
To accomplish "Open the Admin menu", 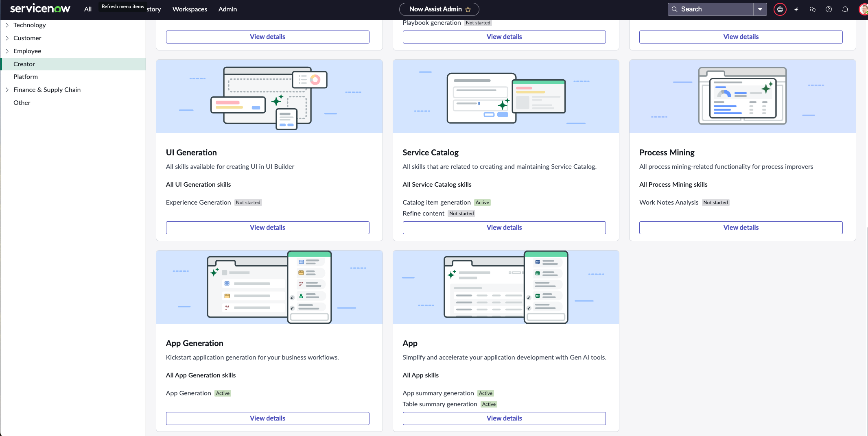I will (227, 9).
